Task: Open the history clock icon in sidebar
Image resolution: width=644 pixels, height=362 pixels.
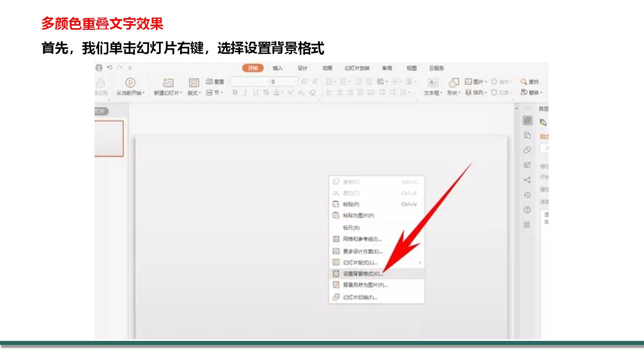Action: pyautogui.click(x=527, y=195)
